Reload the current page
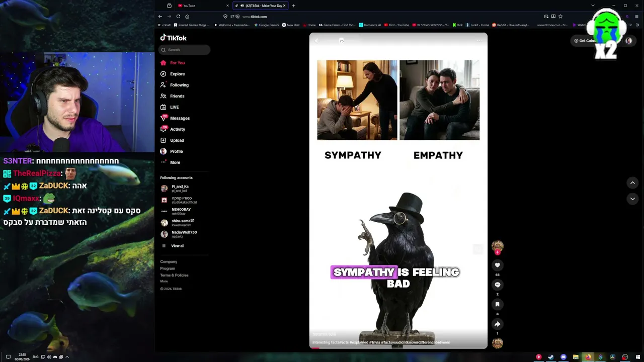 point(178,16)
